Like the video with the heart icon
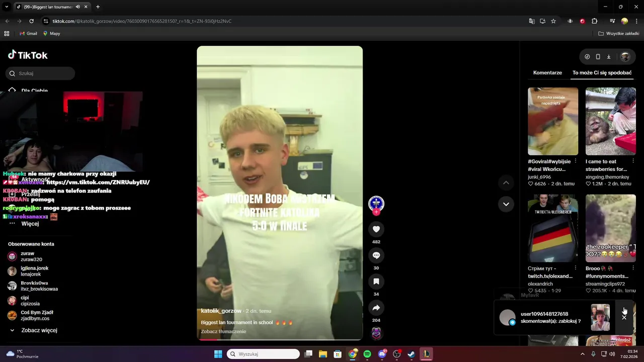Screen dimensions: 644x362 click(x=376, y=229)
